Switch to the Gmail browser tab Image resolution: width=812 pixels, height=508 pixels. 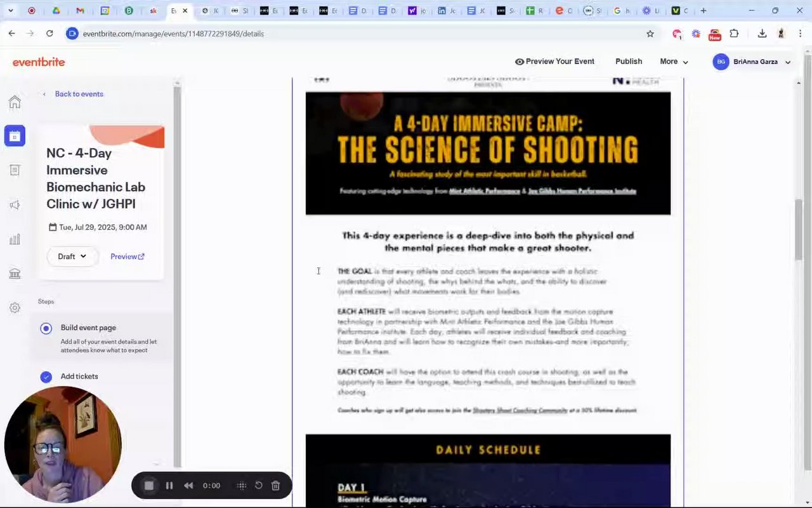pos(80,11)
